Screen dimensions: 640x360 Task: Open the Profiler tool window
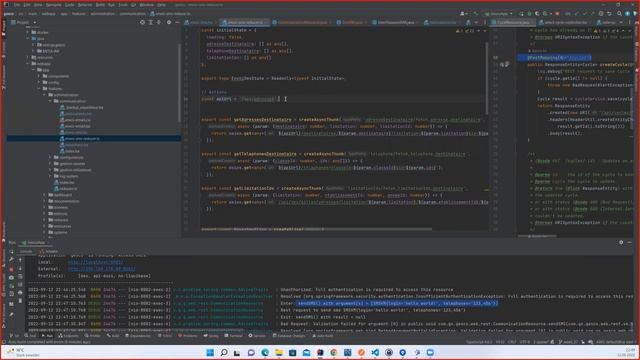(92, 336)
